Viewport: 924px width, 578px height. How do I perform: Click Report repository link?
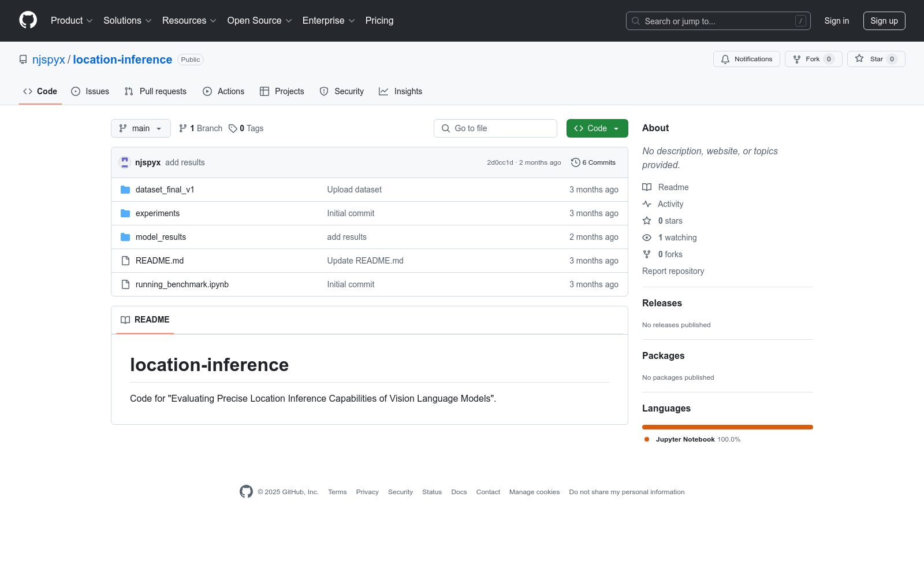click(x=673, y=271)
